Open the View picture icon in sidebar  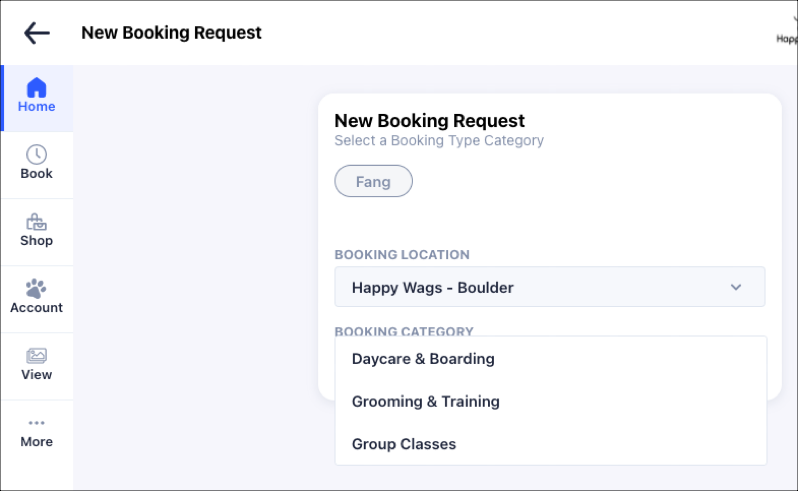click(x=36, y=355)
